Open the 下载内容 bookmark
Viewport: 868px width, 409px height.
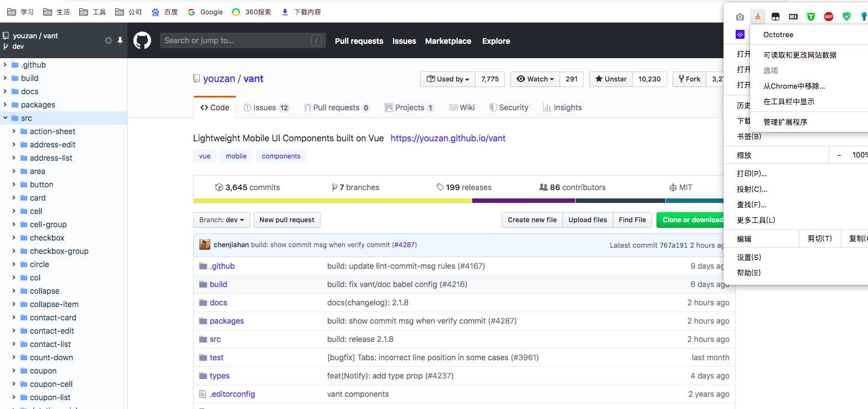tap(301, 12)
